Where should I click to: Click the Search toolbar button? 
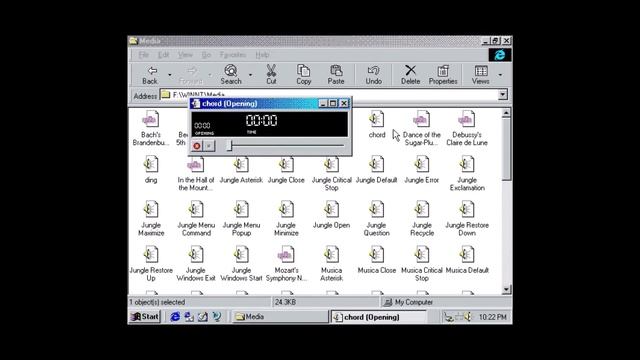click(x=231, y=75)
